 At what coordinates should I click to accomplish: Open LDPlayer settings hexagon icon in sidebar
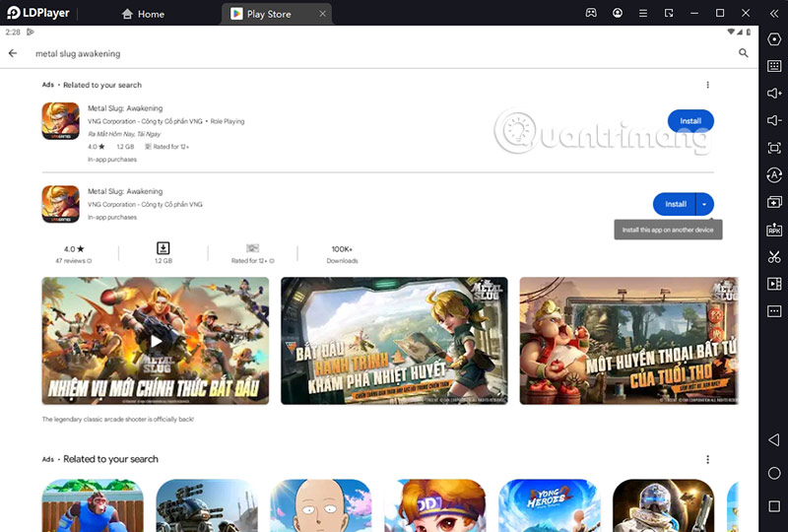click(x=774, y=39)
